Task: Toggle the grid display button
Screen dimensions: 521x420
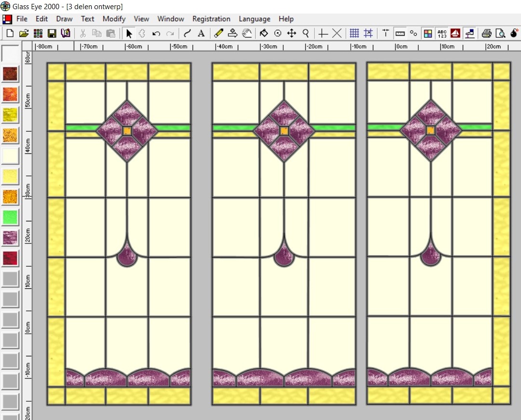Action: pyautogui.click(x=354, y=33)
